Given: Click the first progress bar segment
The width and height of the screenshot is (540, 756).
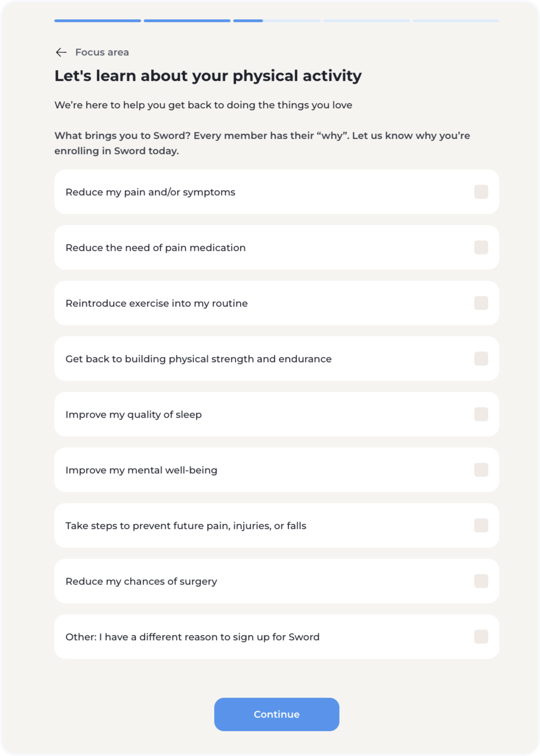Looking at the screenshot, I should [97, 21].
